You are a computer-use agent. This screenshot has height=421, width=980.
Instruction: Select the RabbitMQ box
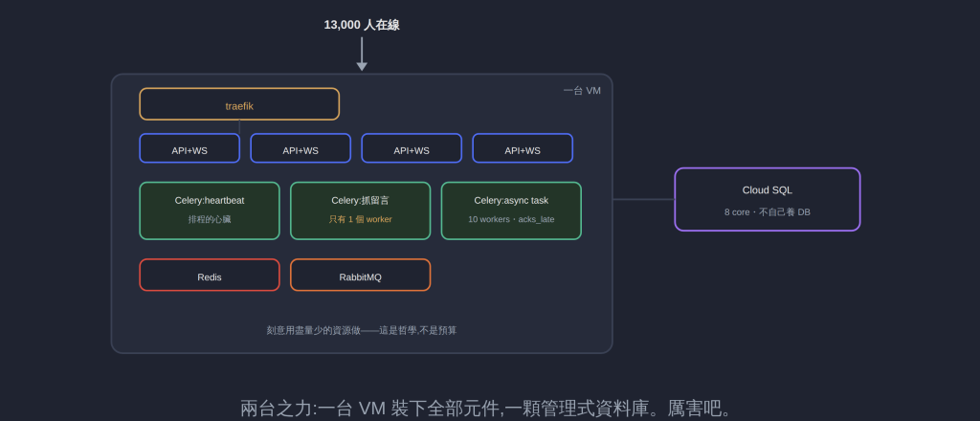360,275
